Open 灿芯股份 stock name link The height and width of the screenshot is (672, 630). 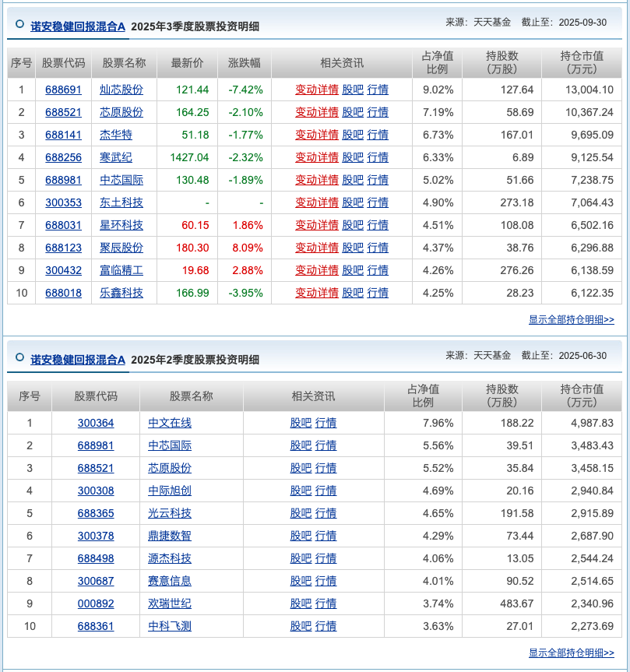[121, 90]
